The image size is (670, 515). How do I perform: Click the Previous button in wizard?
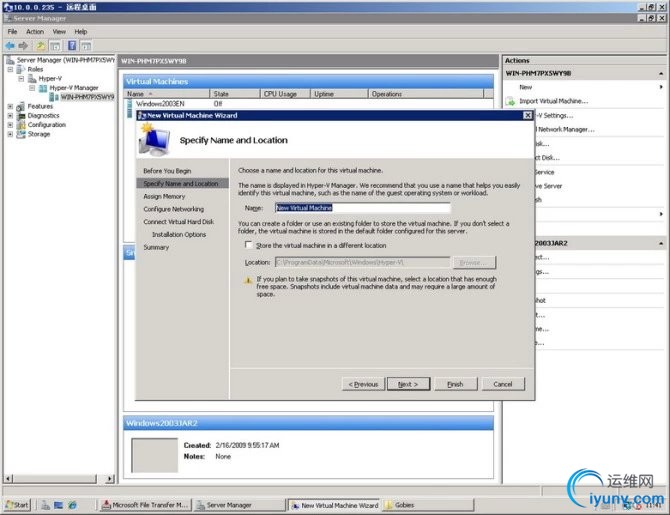tap(363, 384)
